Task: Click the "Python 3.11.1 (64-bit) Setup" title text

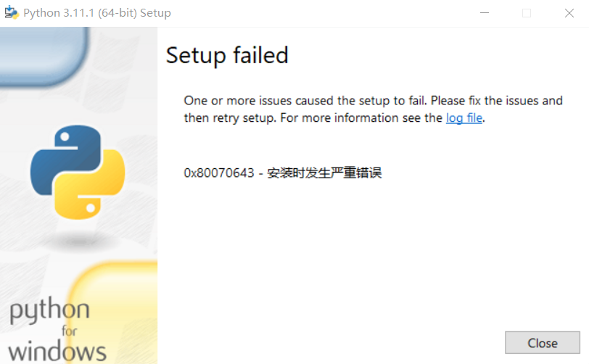Action: pyautogui.click(x=97, y=13)
